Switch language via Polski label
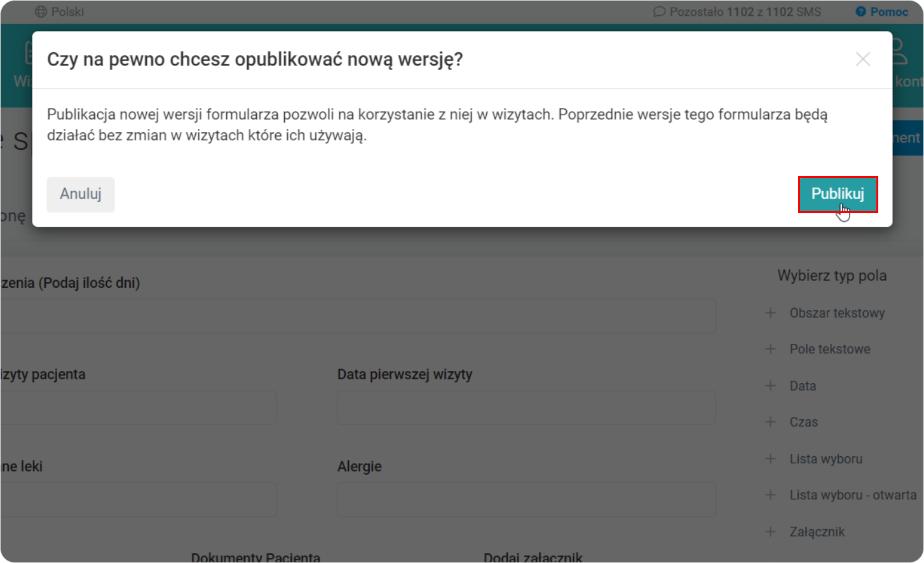The width and height of the screenshot is (924, 563). pos(67,11)
